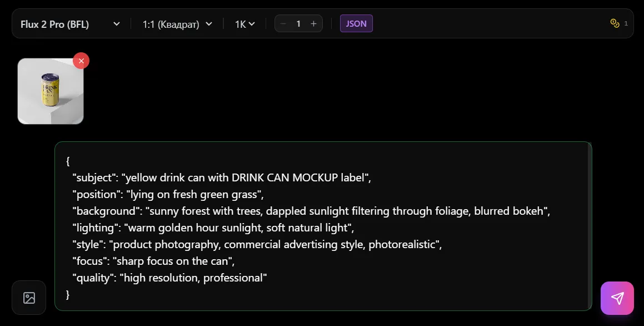The height and width of the screenshot is (326, 644).
Task: Decrease the image count with minus
Action: [283, 23]
